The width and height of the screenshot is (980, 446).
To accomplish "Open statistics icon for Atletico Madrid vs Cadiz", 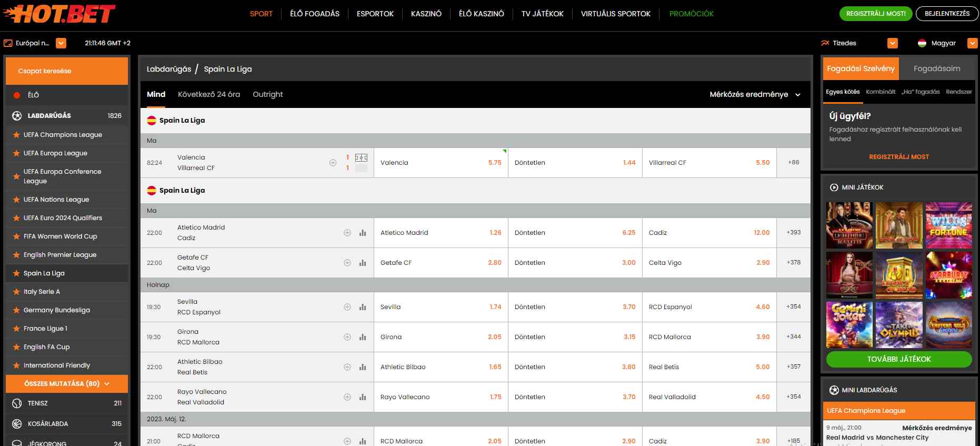I will coord(363,233).
